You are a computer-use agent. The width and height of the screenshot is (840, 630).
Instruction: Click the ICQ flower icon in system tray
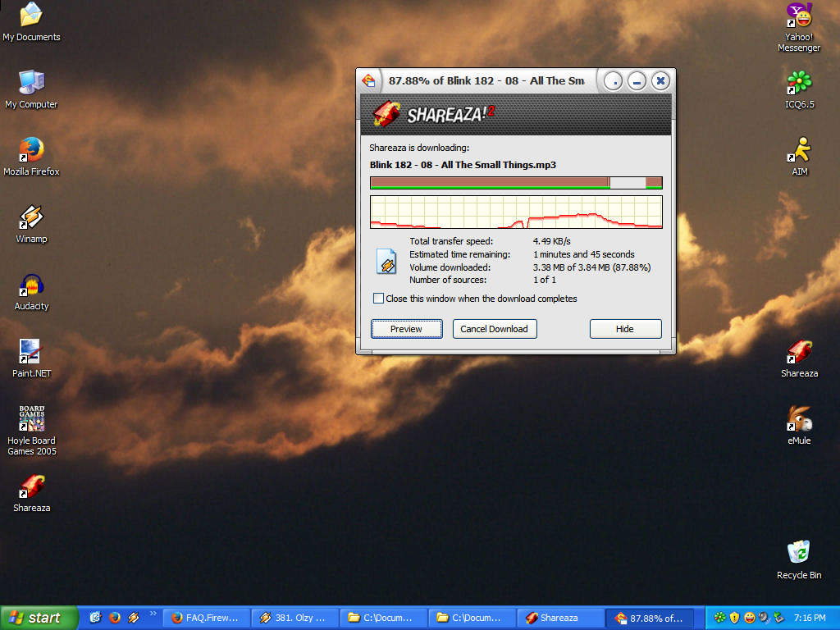pyautogui.click(x=720, y=618)
